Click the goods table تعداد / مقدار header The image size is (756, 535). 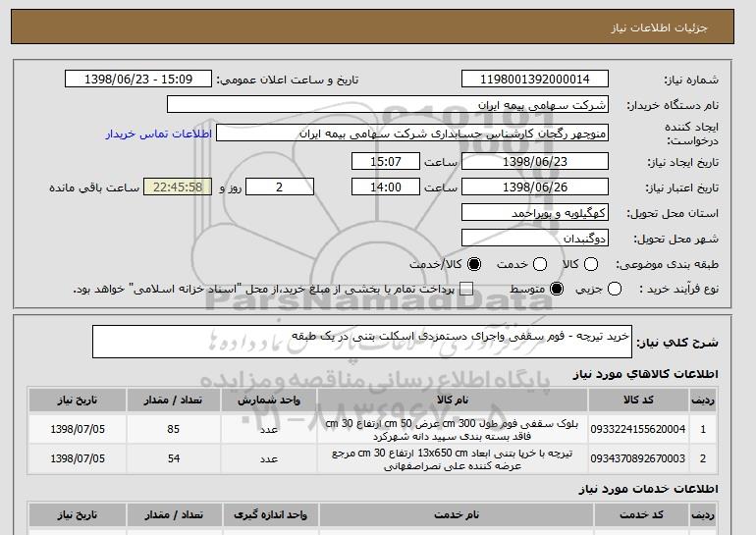[173, 401]
